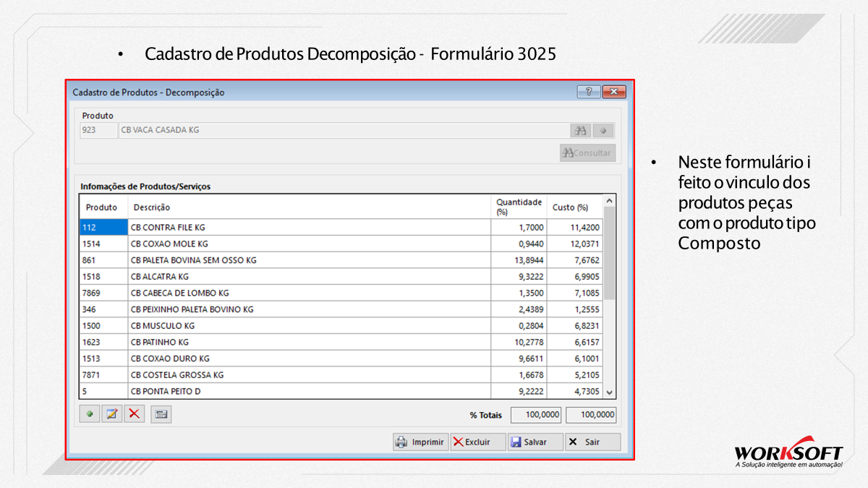Click the keyboard icon below the grid

tap(161, 414)
